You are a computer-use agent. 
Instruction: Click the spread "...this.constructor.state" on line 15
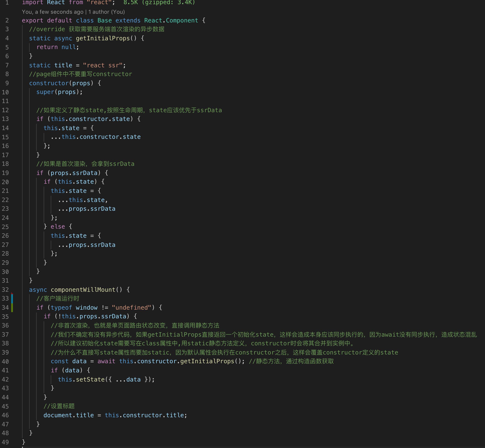96,137
